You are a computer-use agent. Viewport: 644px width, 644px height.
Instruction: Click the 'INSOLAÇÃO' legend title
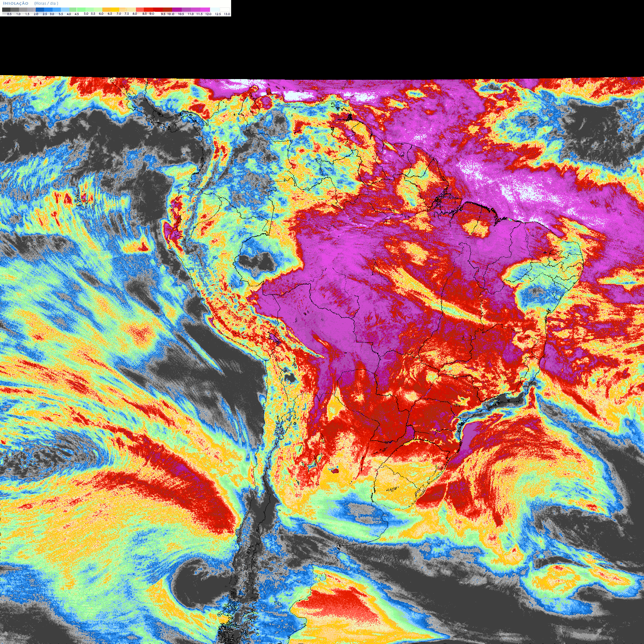pos(16,3)
